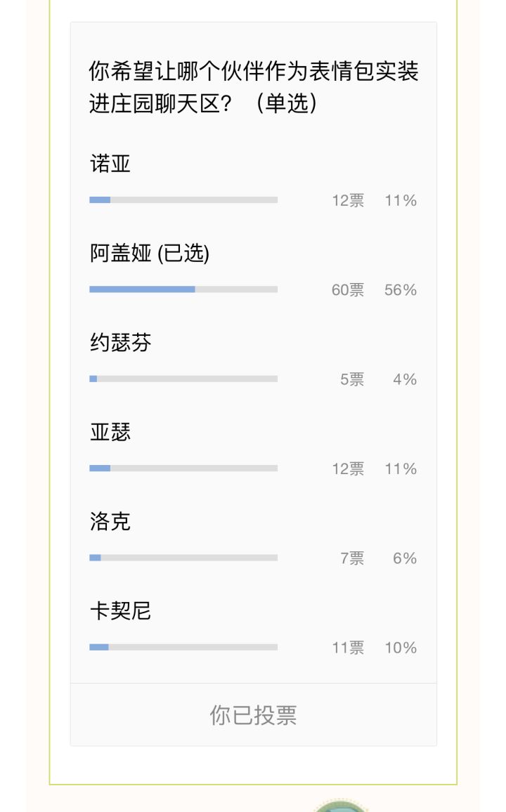This screenshot has width=506, height=812.
Task: Click the 5票 count for 约瑟芬
Action: coord(352,379)
